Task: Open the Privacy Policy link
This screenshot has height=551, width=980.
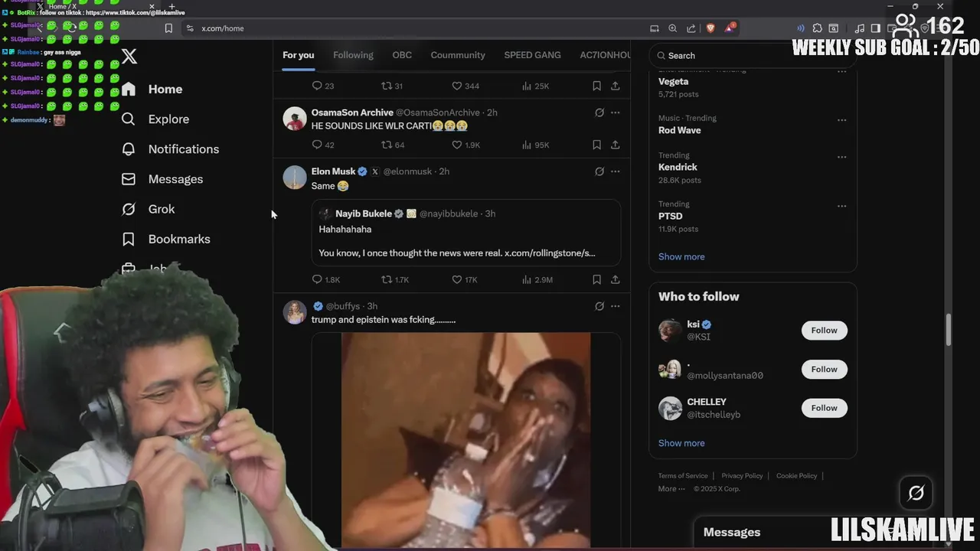Action: click(x=742, y=476)
